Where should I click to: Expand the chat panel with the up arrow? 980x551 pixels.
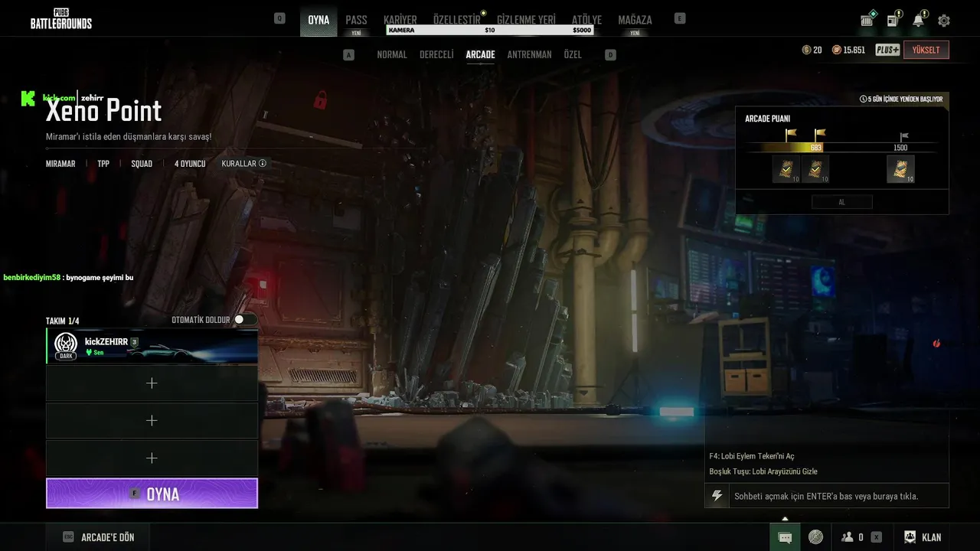point(785,518)
